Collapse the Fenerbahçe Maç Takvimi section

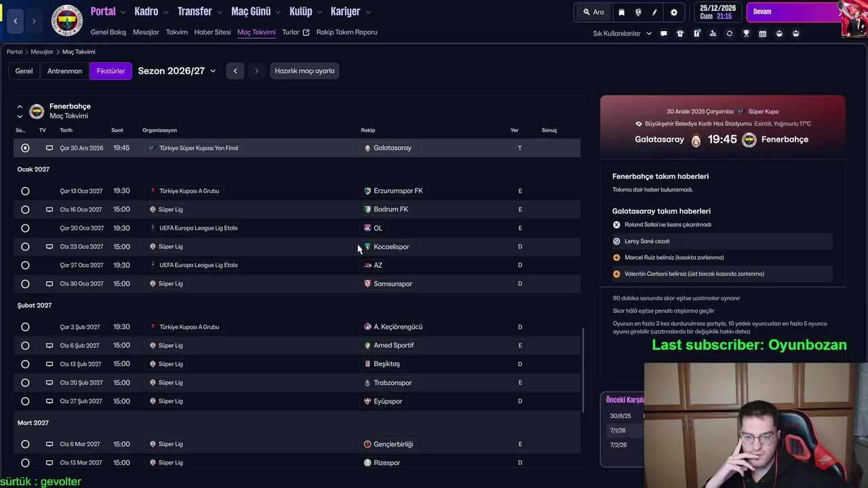[x=20, y=107]
